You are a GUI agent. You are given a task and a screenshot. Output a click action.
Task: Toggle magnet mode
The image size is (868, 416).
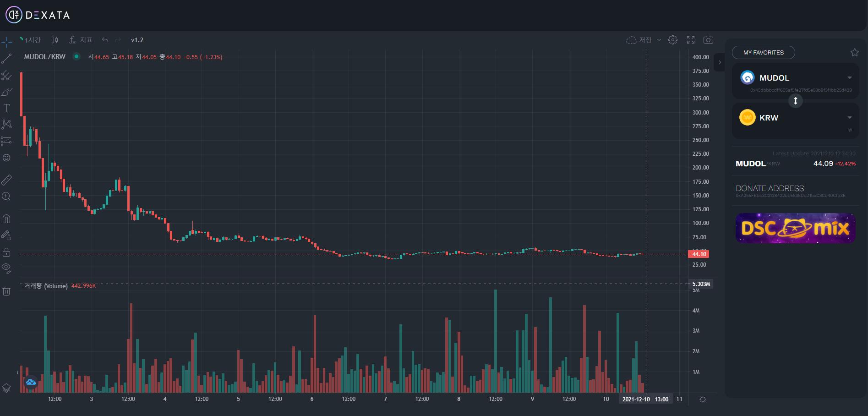(6, 219)
